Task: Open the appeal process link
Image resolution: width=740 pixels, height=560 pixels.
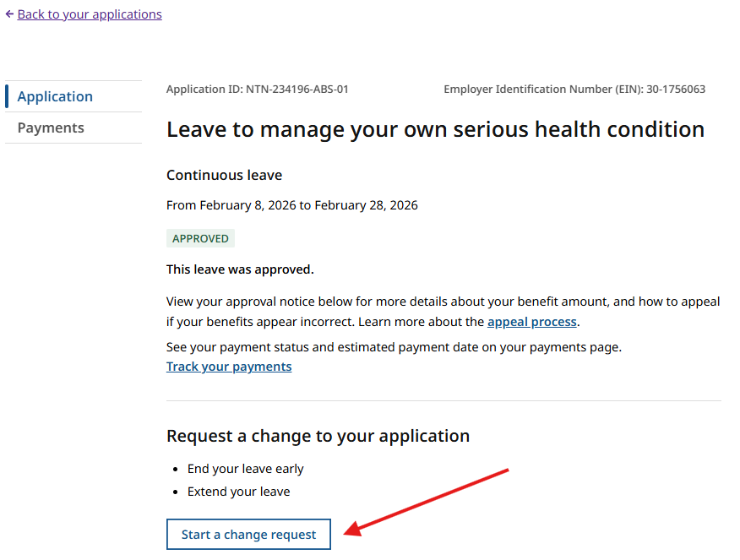Action: click(x=531, y=321)
